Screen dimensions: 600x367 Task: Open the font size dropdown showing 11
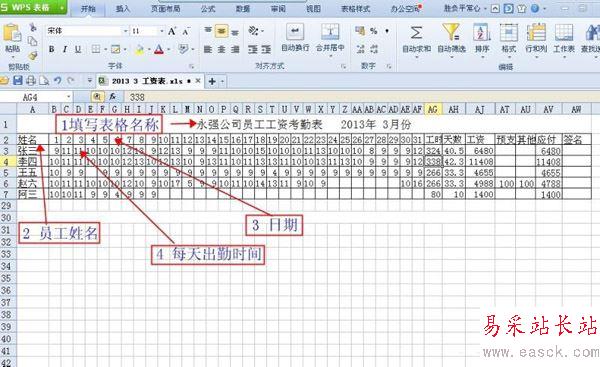coord(161,31)
